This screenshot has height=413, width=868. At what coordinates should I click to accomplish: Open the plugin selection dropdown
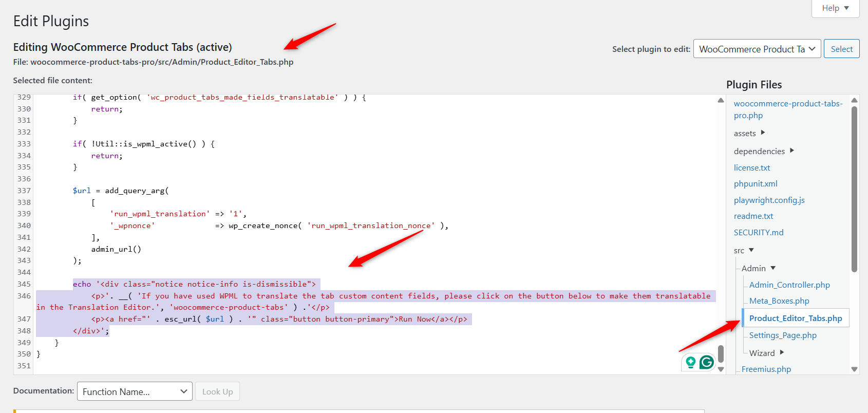point(757,49)
